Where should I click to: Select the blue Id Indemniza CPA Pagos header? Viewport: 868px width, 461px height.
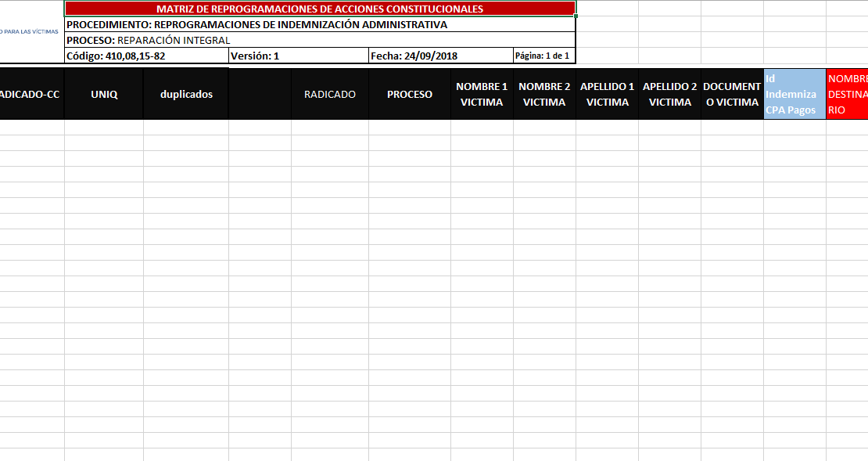click(x=794, y=94)
